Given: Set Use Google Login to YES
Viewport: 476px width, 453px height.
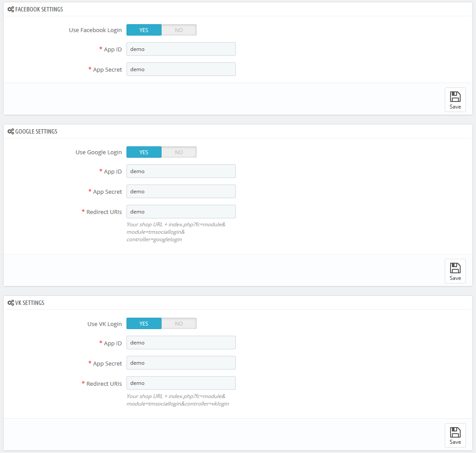Looking at the screenshot, I should coord(144,152).
